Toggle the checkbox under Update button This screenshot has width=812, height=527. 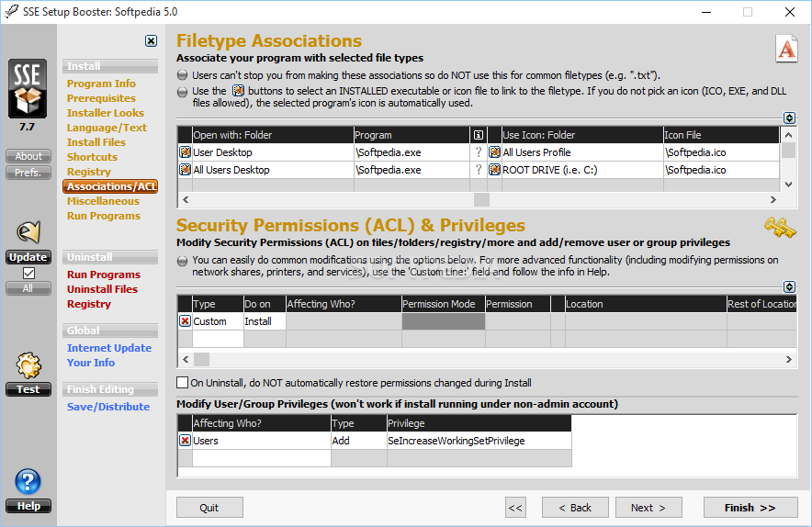pyautogui.click(x=28, y=273)
